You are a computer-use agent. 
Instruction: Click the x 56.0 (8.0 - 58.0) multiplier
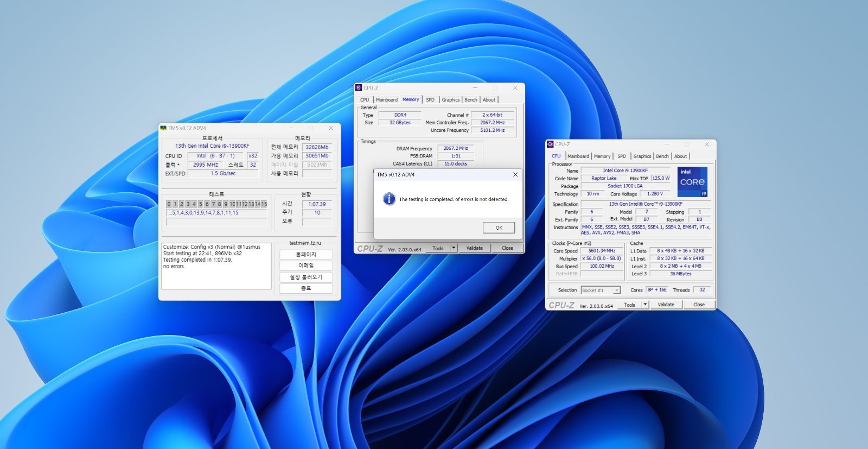coord(602,258)
